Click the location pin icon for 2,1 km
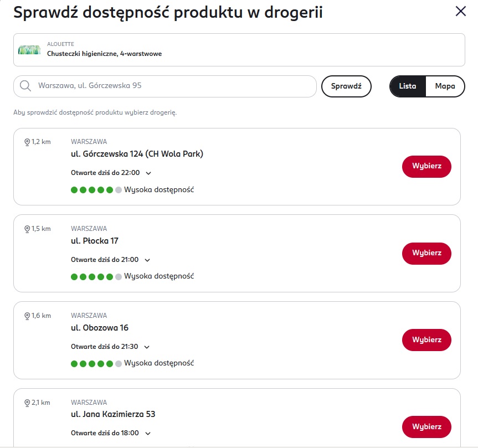This screenshot has width=478, height=448. tap(27, 403)
